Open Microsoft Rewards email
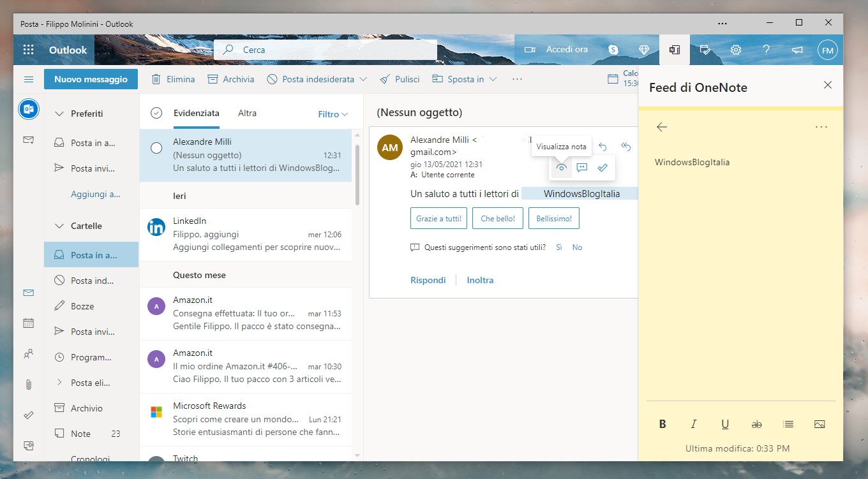Screen dimensions: 868x479 click(246, 419)
